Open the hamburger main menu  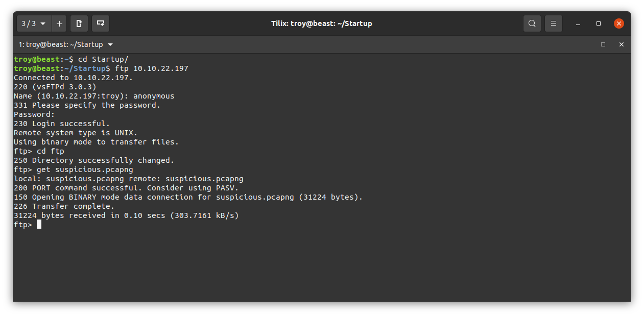click(x=554, y=23)
